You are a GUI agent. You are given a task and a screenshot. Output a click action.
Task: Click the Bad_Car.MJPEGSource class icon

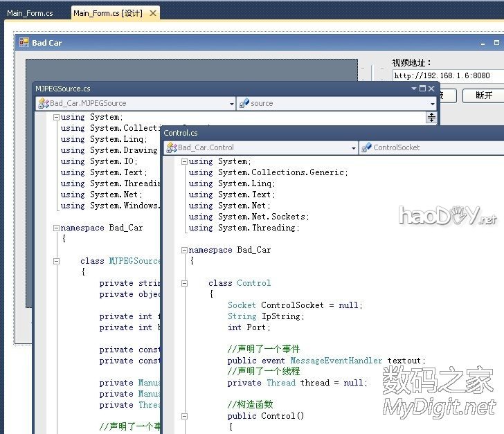coord(43,103)
